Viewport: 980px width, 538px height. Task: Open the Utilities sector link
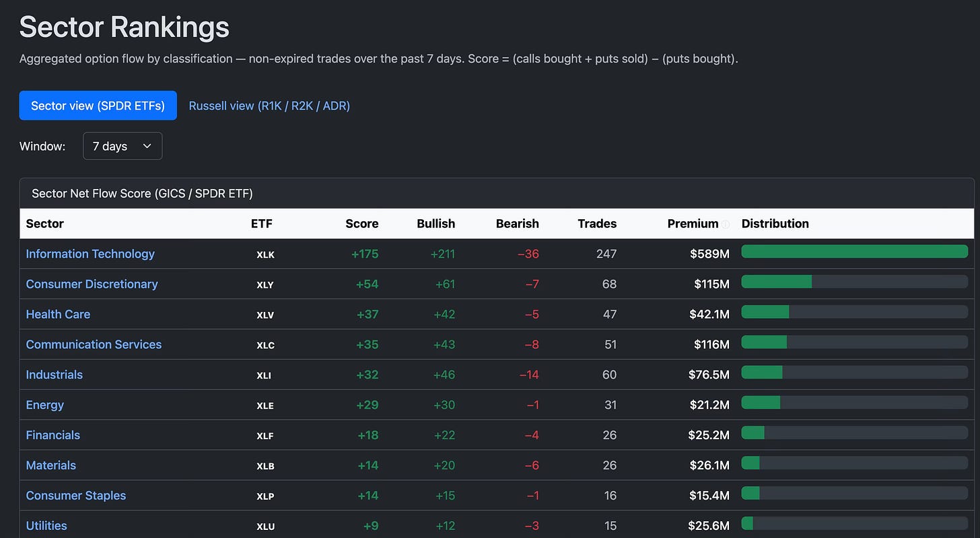(46, 526)
